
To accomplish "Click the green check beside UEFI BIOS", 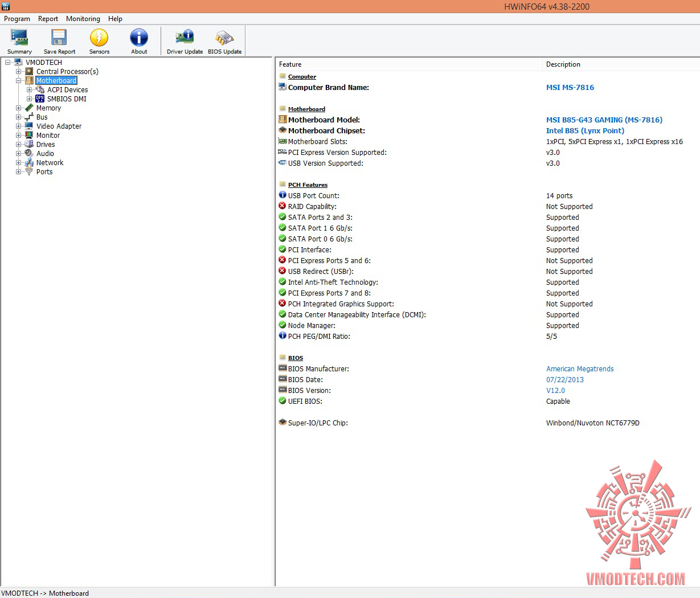I will [x=283, y=401].
